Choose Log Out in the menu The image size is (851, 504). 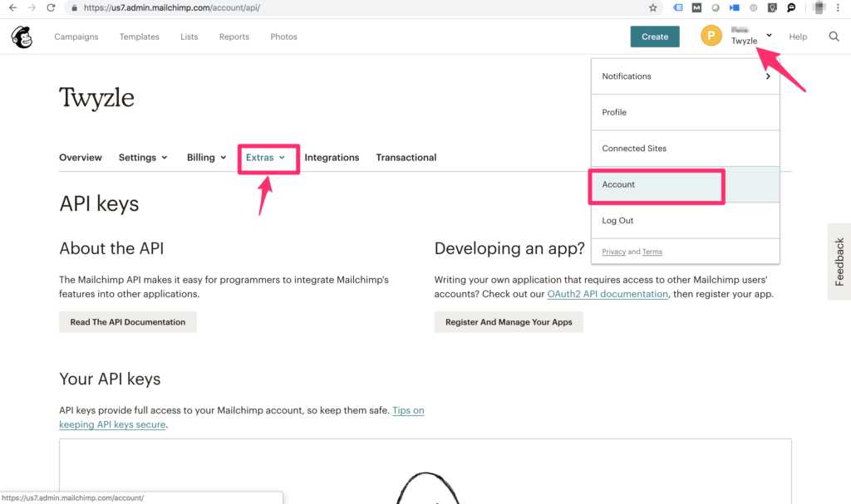pos(617,221)
